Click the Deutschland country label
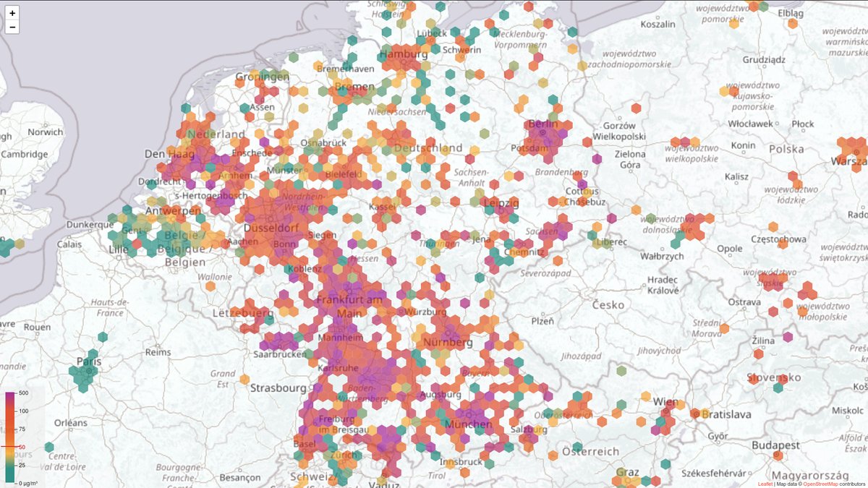This screenshot has width=868, height=488. pos(429,147)
